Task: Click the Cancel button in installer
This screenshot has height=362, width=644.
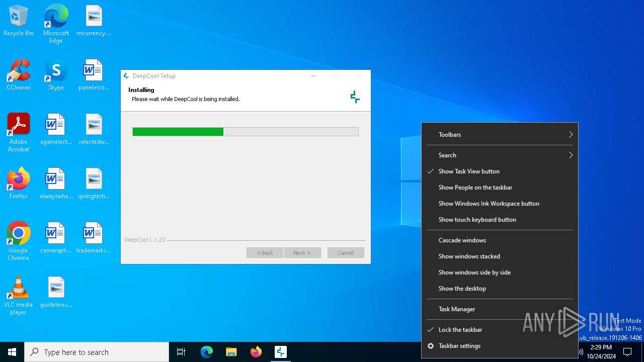Action: 346,253
